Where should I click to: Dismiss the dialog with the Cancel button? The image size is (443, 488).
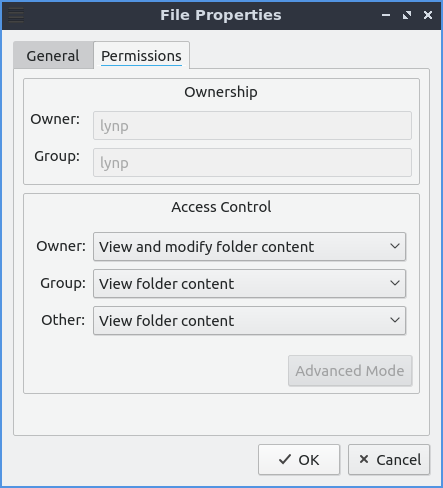click(x=389, y=460)
